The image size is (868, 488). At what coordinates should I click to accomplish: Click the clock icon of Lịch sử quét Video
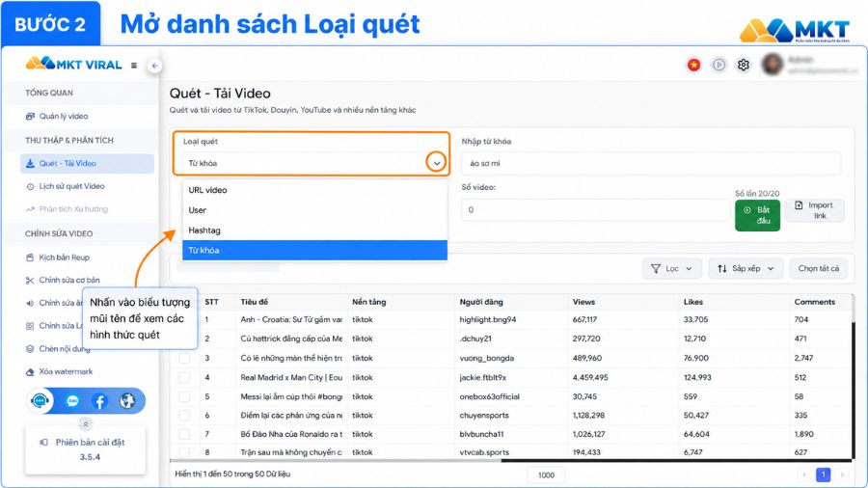(30, 186)
